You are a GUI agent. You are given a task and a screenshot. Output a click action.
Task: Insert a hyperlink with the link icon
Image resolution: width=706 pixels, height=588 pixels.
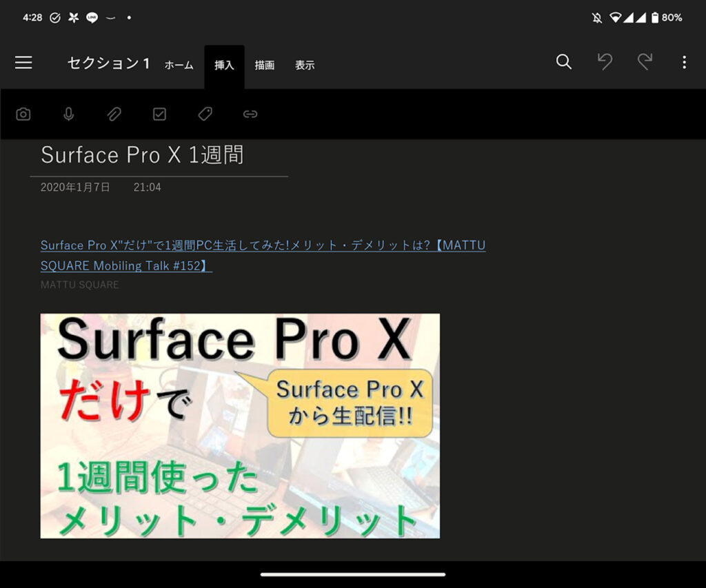(250, 114)
